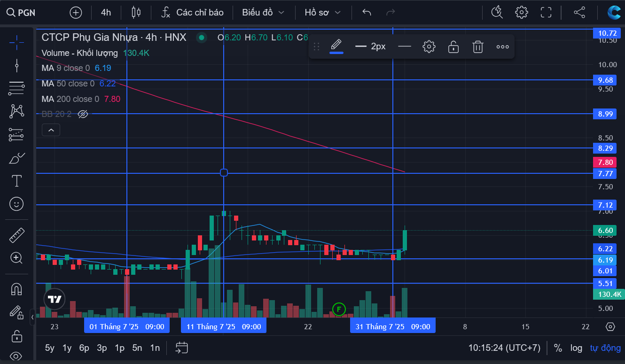Image resolution: width=625 pixels, height=364 pixels.
Task: Open chart settings from the top bar
Action: click(x=522, y=12)
